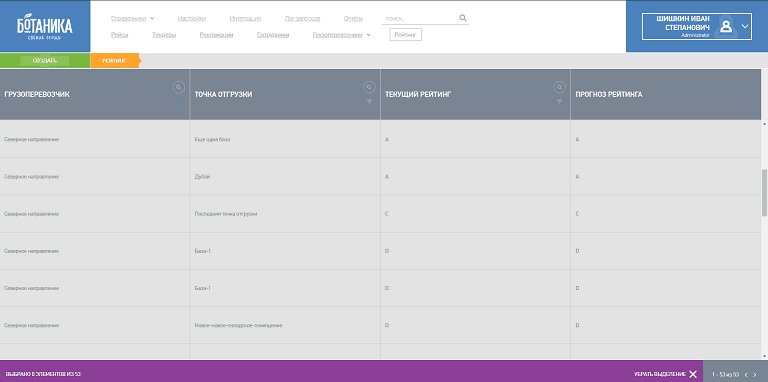Select the Еще одна база cell

[285, 139]
